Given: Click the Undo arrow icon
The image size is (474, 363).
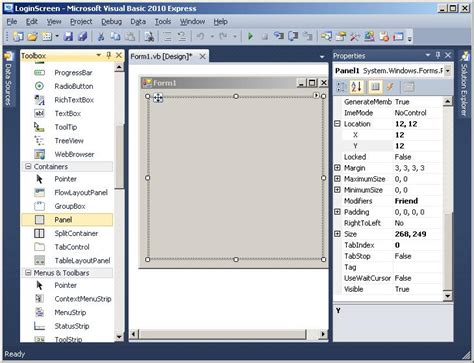Looking at the screenshot, I should (x=200, y=36).
